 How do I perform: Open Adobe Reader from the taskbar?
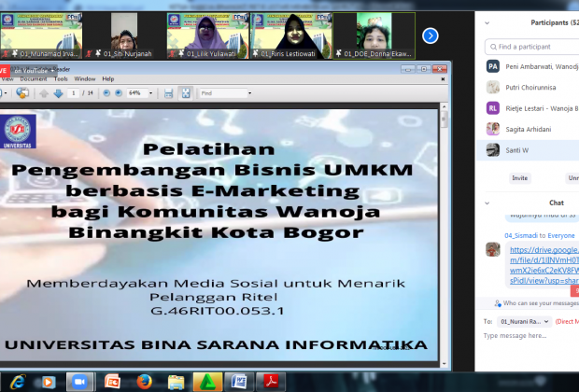click(x=271, y=381)
